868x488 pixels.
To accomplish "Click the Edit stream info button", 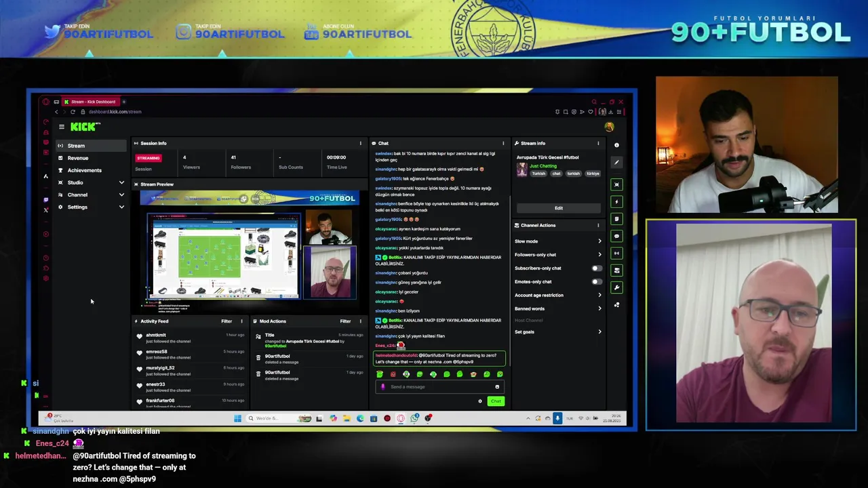I will tap(558, 208).
